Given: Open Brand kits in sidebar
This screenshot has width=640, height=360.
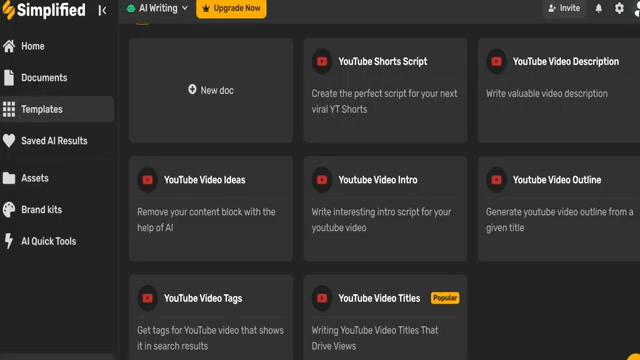Looking at the screenshot, I should pyautogui.click(x=57, y=209).
